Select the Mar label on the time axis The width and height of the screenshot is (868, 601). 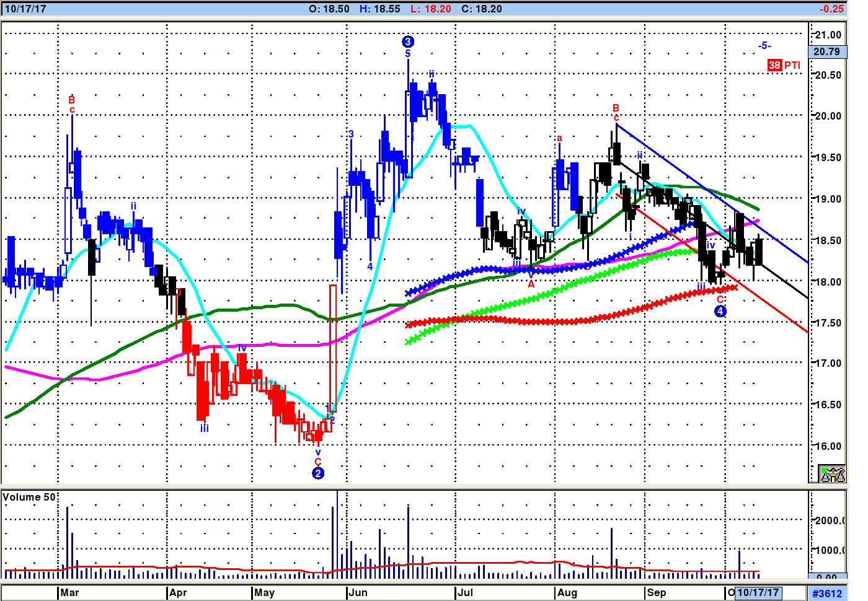tap(69, 592)
